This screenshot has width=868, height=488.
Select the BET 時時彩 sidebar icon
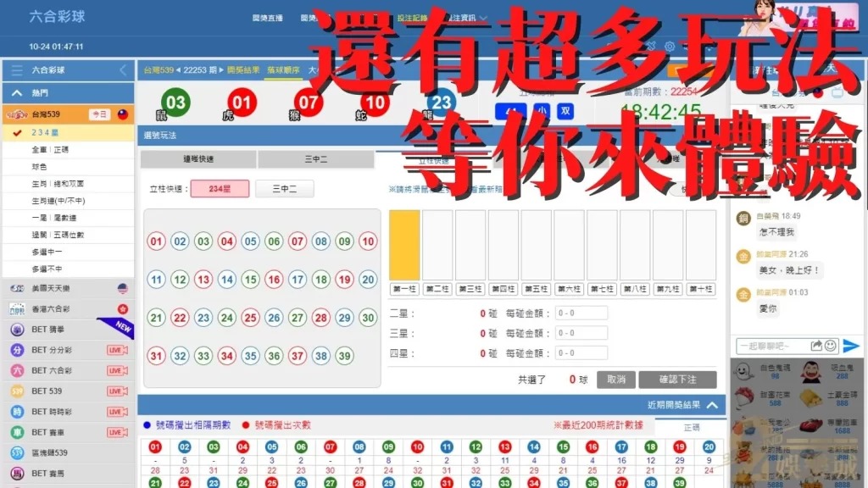pos(17,412)
